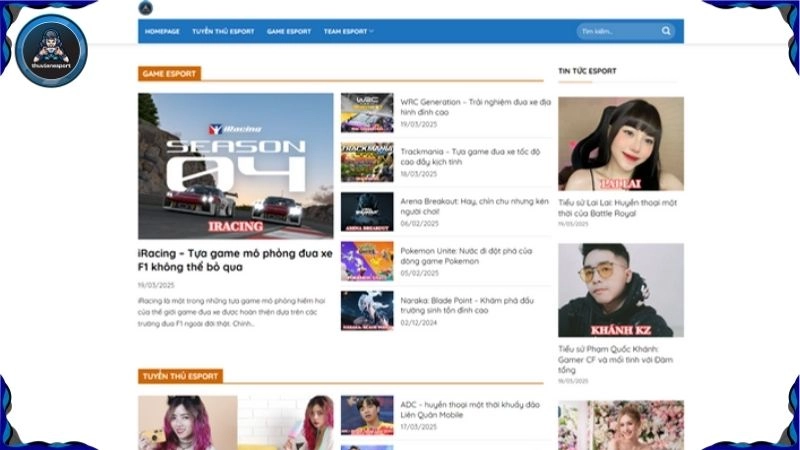Open the Lai Lai portrait image

pos(621,143)
